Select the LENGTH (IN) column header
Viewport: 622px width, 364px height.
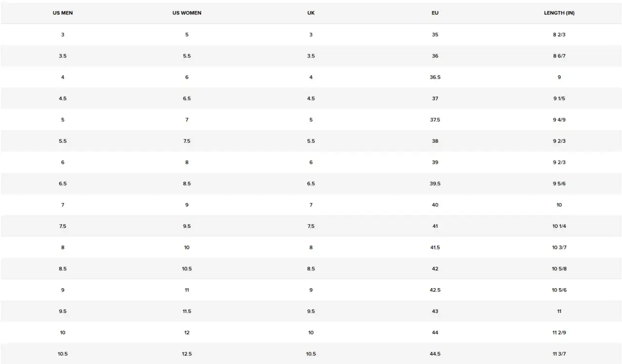pos(559,13)
